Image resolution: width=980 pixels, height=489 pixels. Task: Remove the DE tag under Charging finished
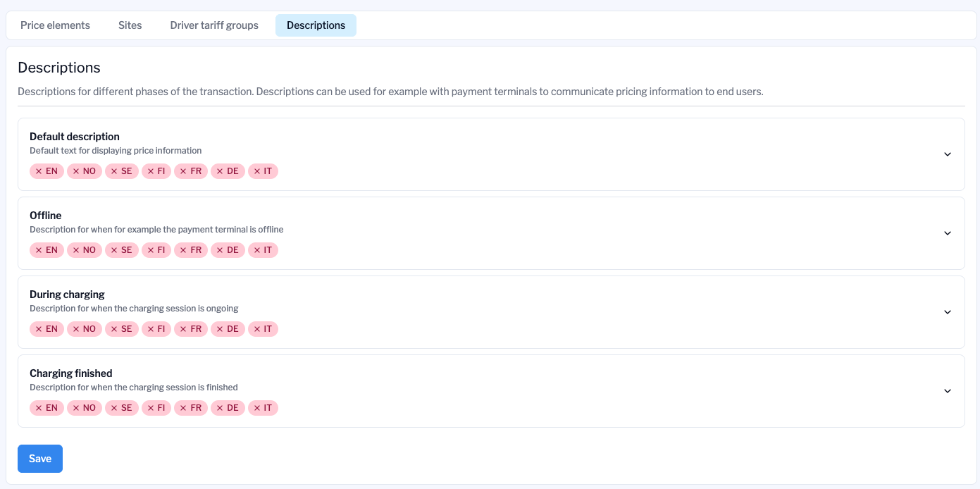(221, 407)
